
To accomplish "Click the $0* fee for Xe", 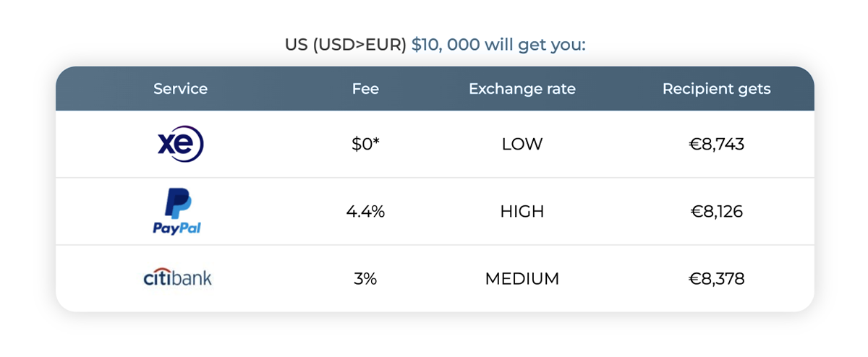I will [x=365, y=145].
